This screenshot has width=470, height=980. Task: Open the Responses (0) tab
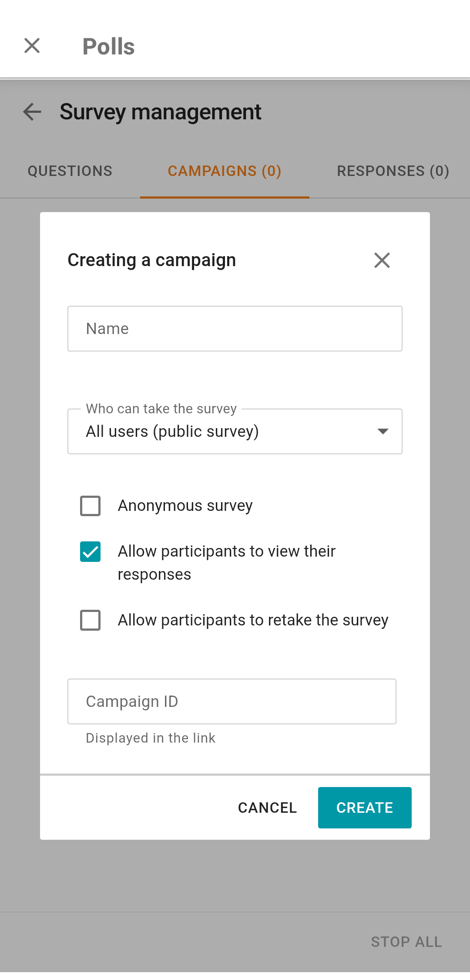pos(393,171)
